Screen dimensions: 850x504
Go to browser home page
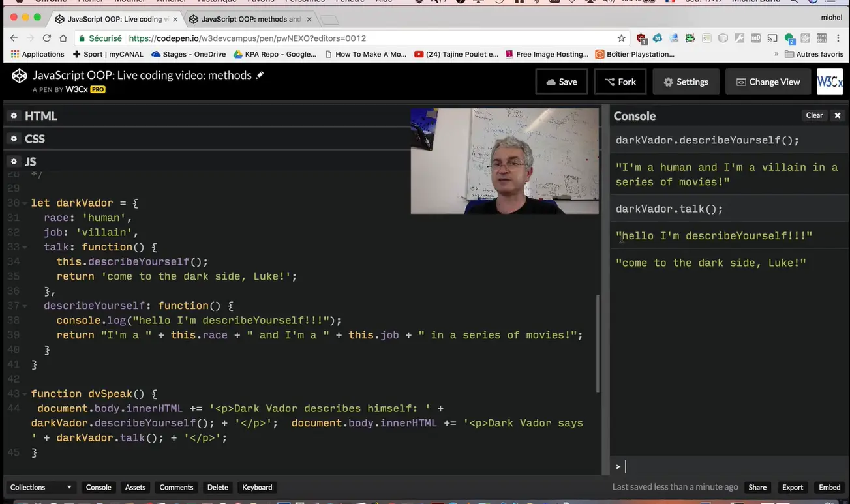pos(63,38)
